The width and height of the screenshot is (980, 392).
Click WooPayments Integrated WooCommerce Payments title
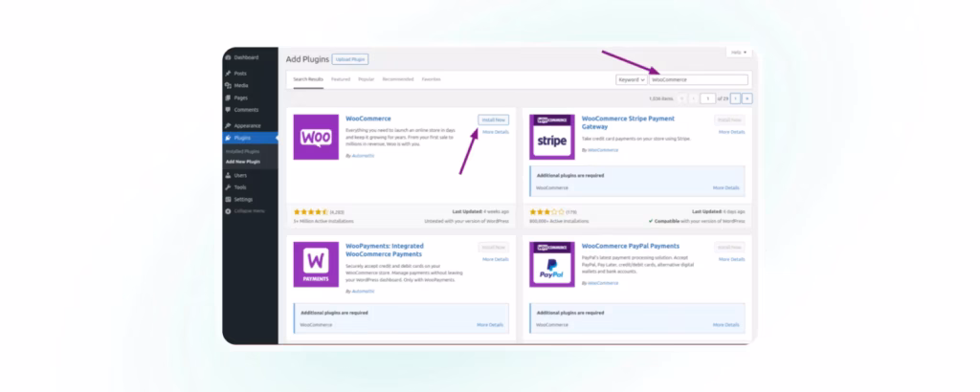385,250
